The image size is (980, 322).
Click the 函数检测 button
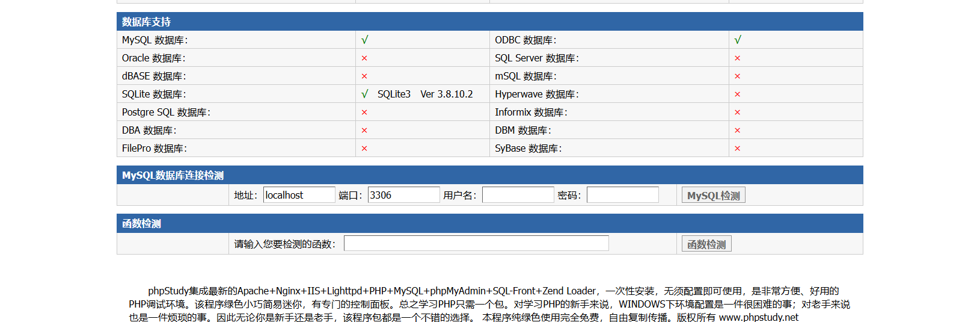click(x=706, y=244)
